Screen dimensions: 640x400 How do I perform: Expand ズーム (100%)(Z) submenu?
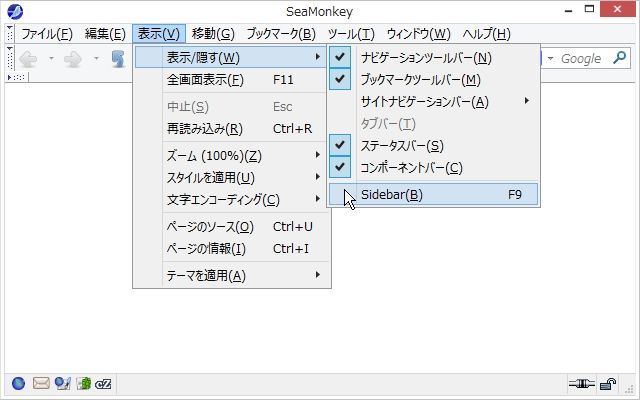click(231, 156)
